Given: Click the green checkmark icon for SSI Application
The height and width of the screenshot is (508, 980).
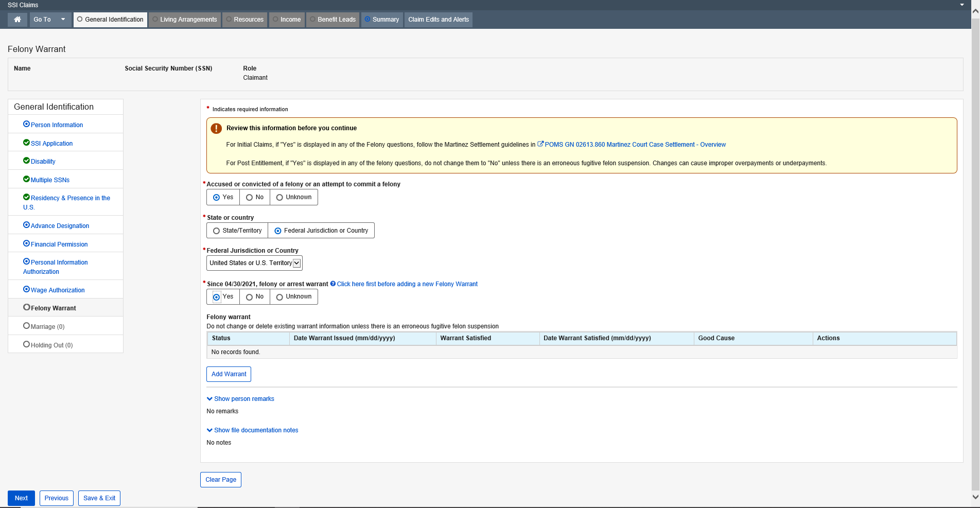Looking at the screenshot, I should pos(26,143).
